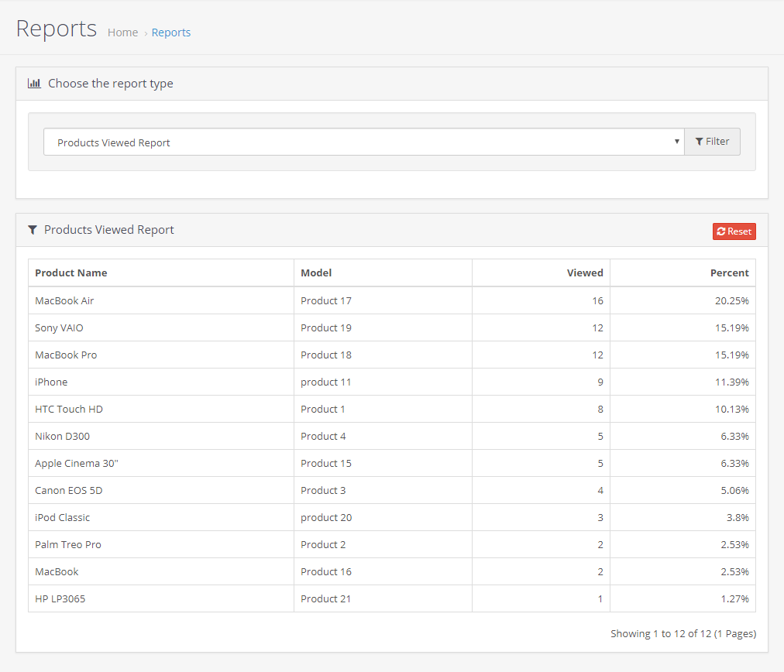This screenshot has width=784, height=672.
Task: Click the Palm Treo Pro product name
Action: click(68, 544)
